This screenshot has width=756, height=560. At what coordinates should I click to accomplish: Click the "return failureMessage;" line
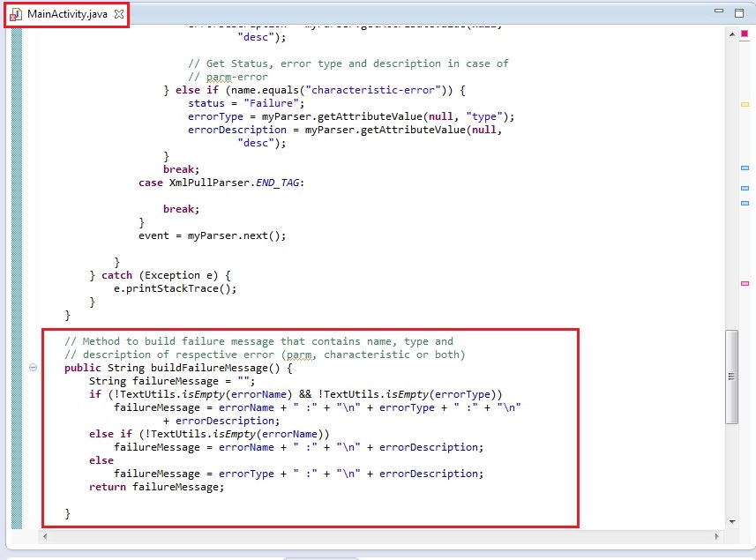click(x=157, y=487)
